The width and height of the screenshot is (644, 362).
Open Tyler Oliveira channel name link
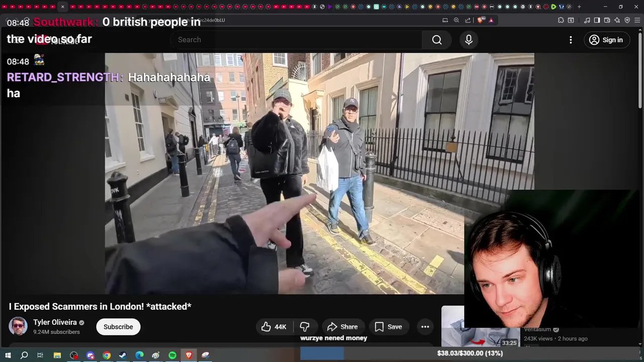[x=55, y=322]
